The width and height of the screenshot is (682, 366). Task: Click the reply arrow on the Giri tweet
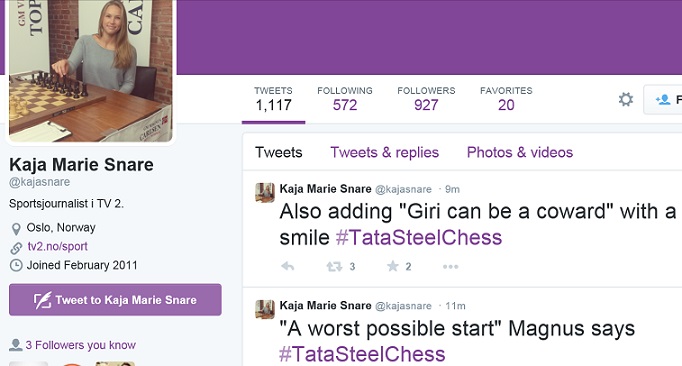click(288, 266)
